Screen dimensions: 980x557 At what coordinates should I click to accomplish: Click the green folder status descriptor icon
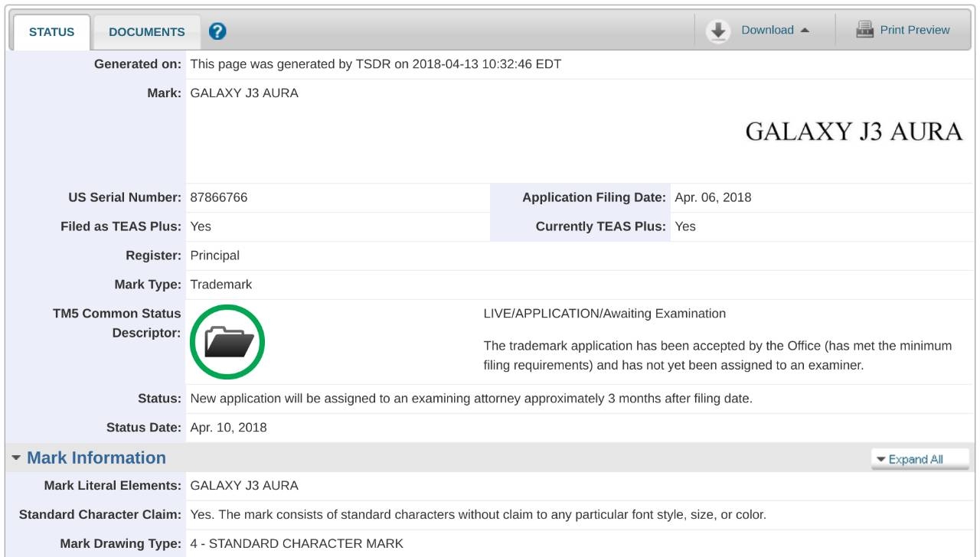click(227, 341)
